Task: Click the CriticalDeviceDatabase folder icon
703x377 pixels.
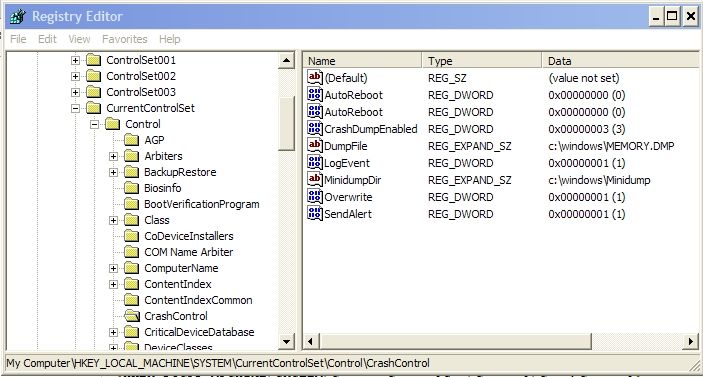Action: coord(131,332)
